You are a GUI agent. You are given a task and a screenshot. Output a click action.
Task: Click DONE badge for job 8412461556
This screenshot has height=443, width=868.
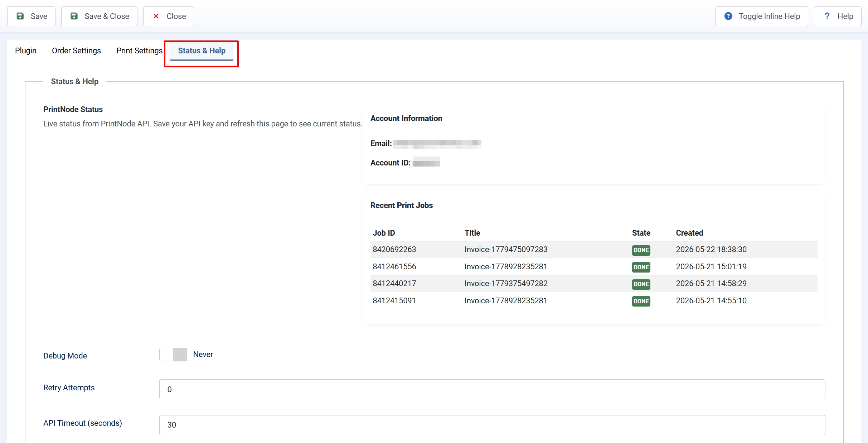click(641, 267)
